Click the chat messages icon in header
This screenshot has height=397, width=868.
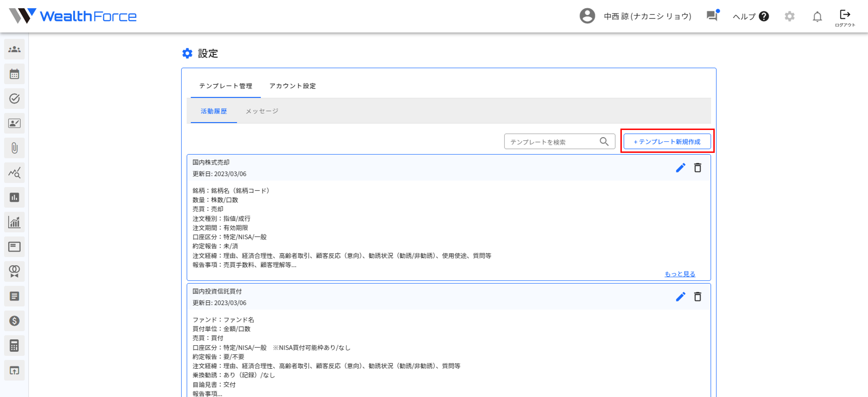pos(712,16)
